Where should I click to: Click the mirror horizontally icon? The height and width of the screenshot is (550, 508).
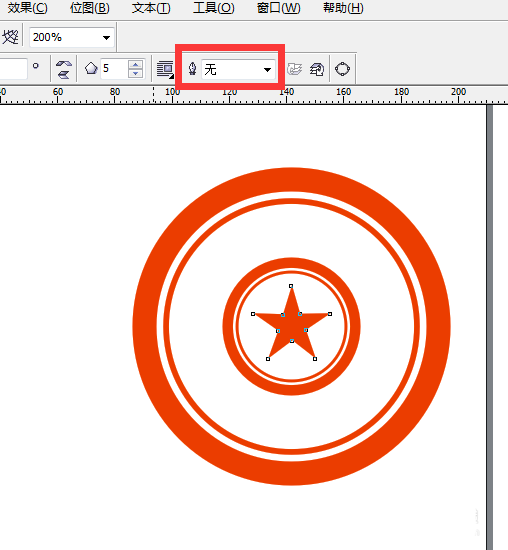(x=64, y=64)
